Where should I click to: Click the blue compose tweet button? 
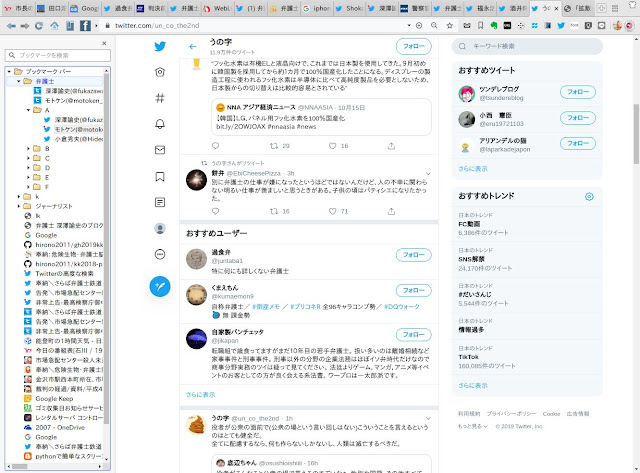coord(160,286)
